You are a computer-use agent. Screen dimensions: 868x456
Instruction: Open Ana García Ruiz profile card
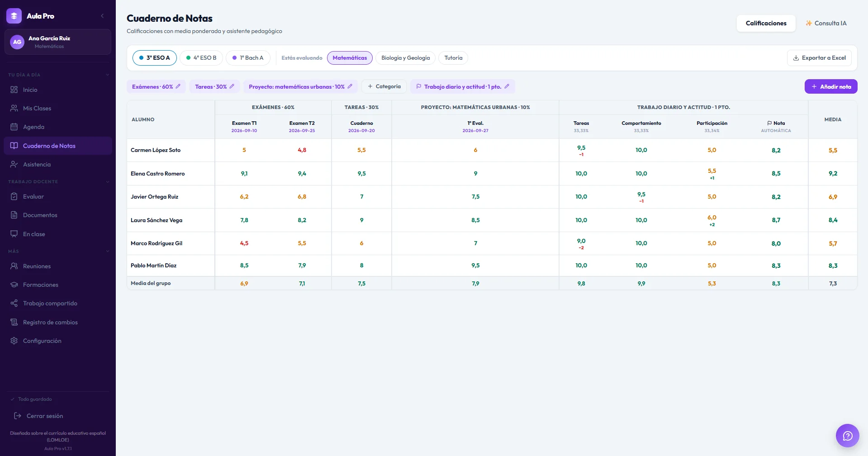pyautogui.click(x=58, y=42)
